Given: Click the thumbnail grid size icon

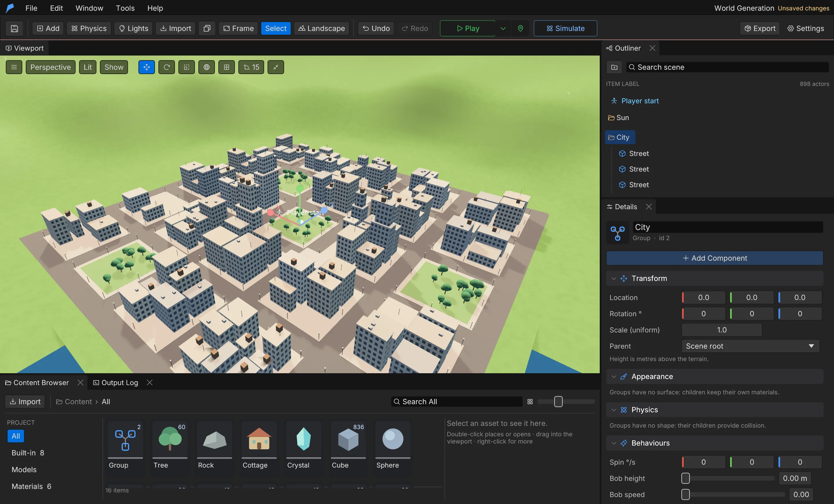Looking at the screenshot, I should [530, 402].
